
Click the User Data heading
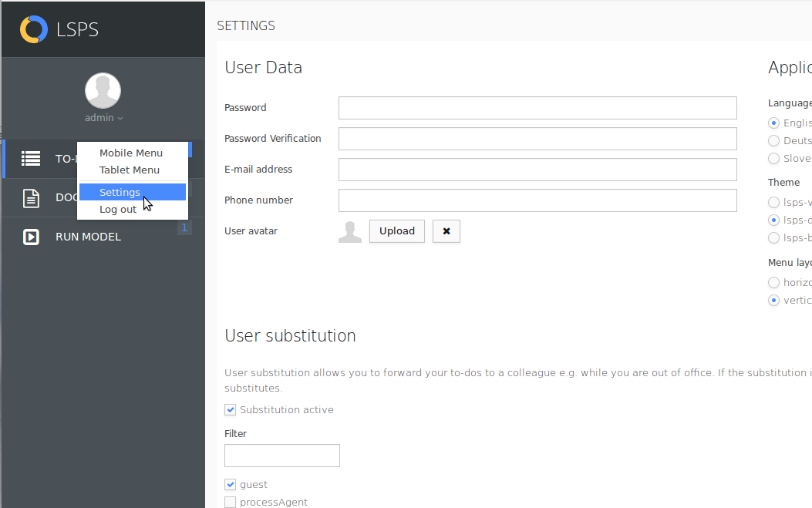coord(263,67)
